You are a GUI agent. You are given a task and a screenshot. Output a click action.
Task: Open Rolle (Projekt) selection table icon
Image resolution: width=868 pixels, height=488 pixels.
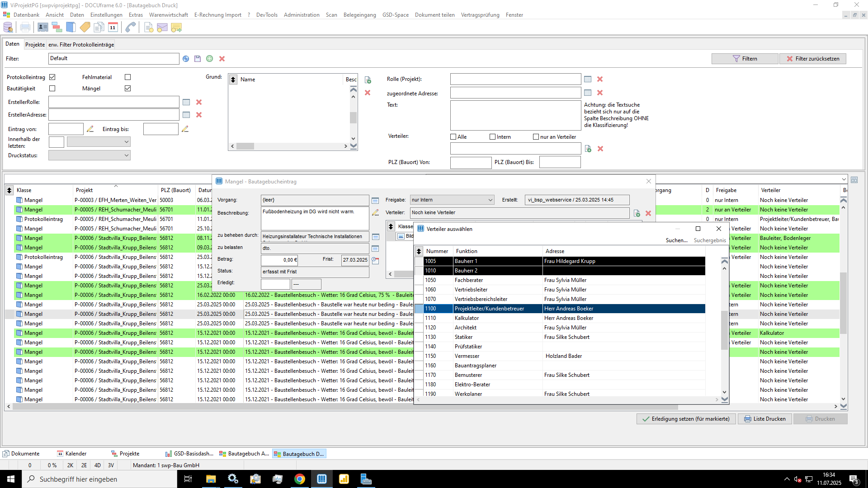[x=588, y=79]
